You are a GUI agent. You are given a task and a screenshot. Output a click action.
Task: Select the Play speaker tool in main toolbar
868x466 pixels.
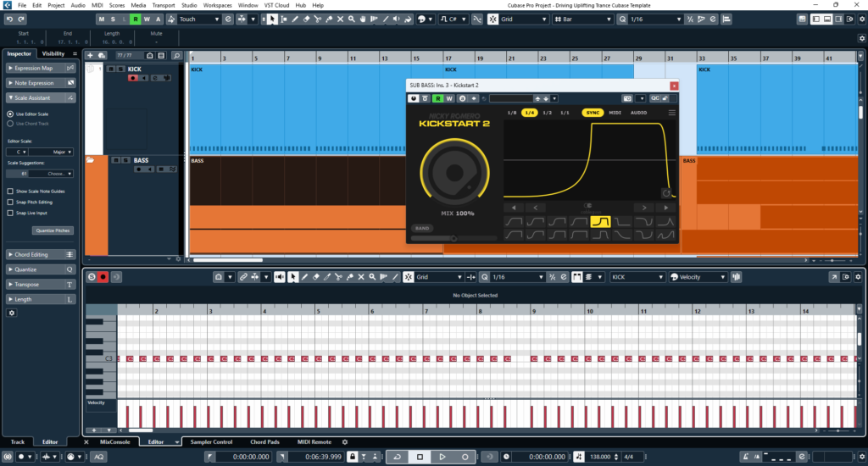coord(397,19)
